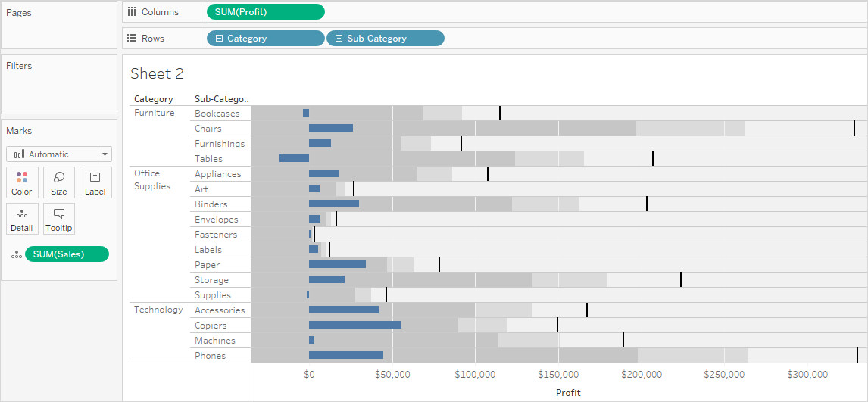Expand the Sub-Category pill hierarchy
The height and width of the screenshot is (402, 868).
[339, 39]
